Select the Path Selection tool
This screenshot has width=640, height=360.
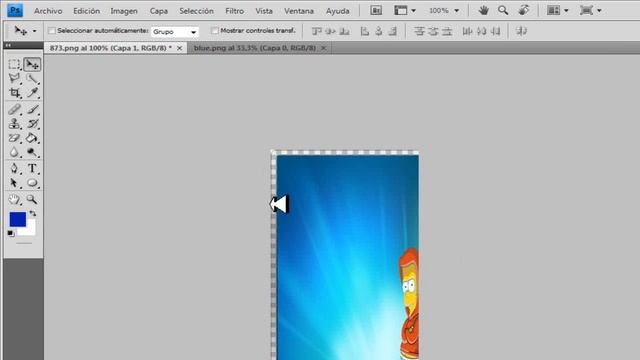pyautogui.click(x=14, y=182)
